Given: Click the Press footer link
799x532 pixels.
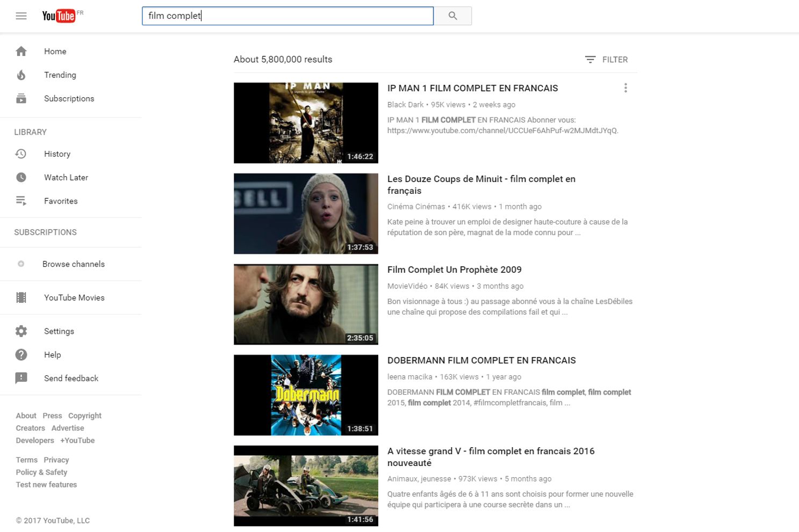Looking at the screenshot, I should 52,416.
